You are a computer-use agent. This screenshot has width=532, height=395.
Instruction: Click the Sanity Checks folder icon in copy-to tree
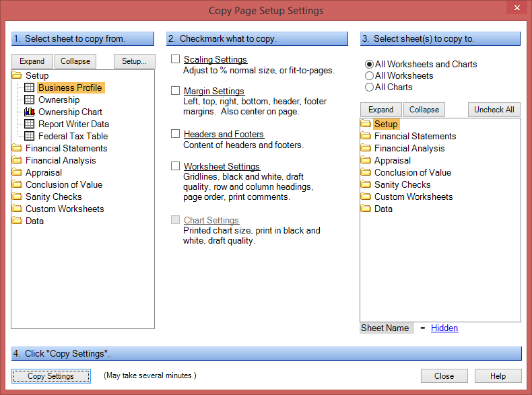[366, 184]
